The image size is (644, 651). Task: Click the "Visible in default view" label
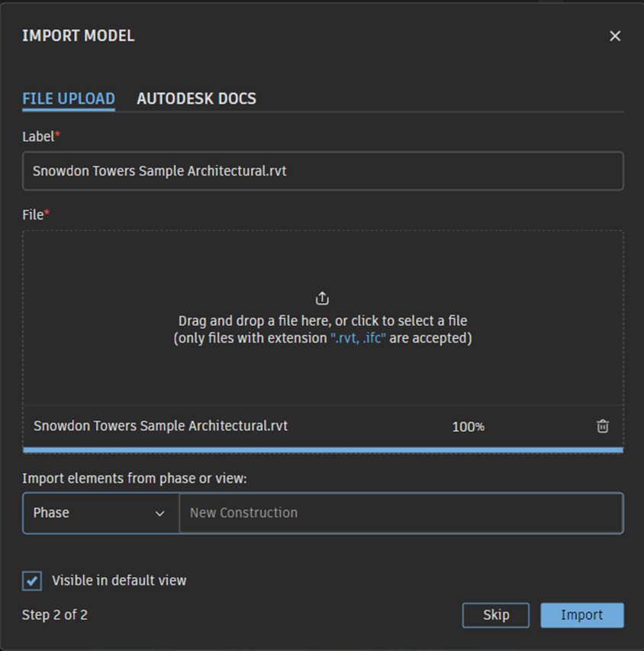click(x=119, y=580)
